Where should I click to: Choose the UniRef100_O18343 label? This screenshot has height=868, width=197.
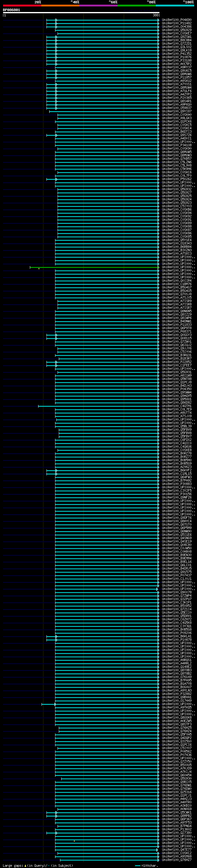coord(177,243)
